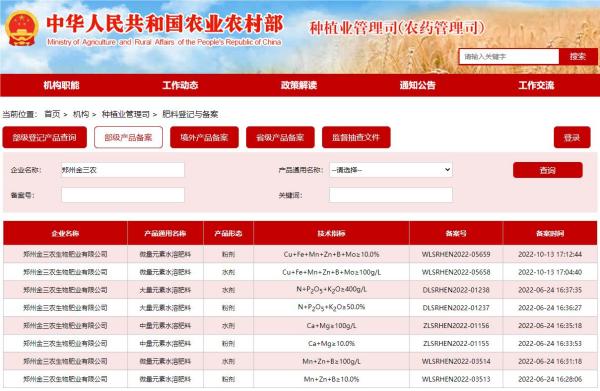The width and height of the screenshot is (600, 391).
Task: Switch to 部级登记产品查询 tab
Action: [x=44, y=137]
